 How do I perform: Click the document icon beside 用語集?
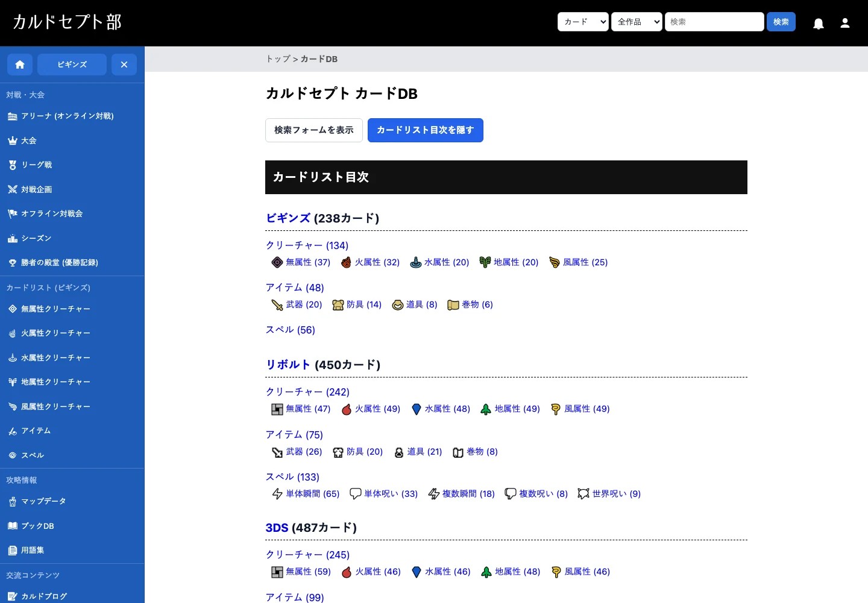coord(13,550)
